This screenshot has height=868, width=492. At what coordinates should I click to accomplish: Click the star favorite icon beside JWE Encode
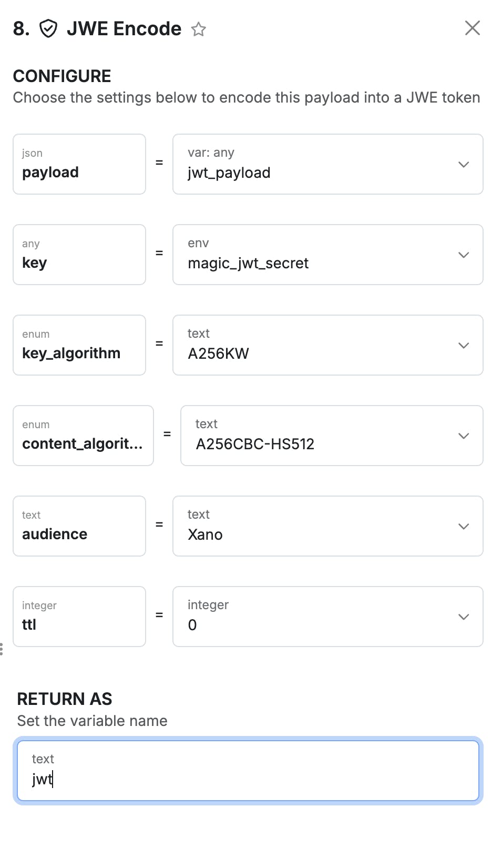coord(198,29)
